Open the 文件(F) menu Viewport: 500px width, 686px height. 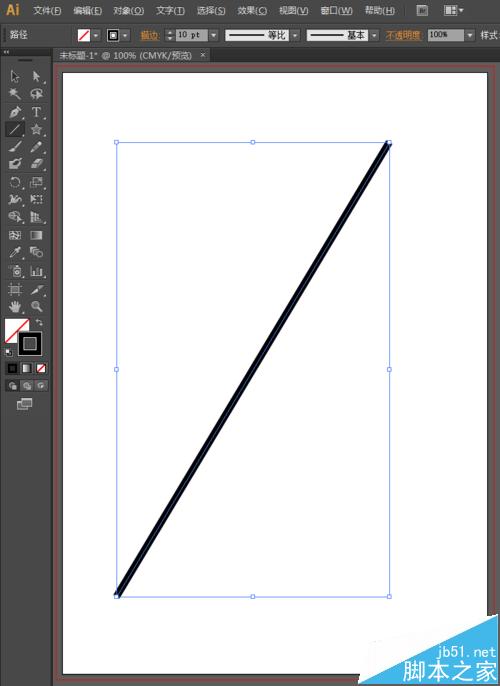coord(47,10)
